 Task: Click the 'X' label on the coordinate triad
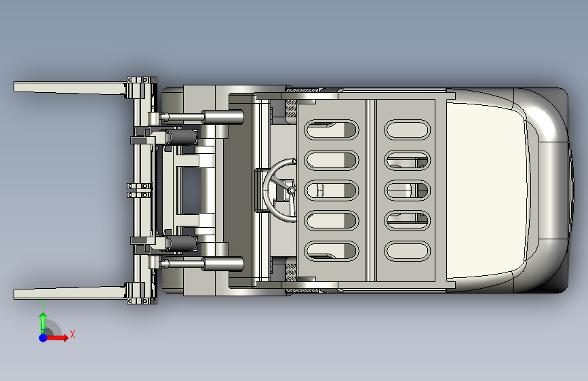point(73,334)
